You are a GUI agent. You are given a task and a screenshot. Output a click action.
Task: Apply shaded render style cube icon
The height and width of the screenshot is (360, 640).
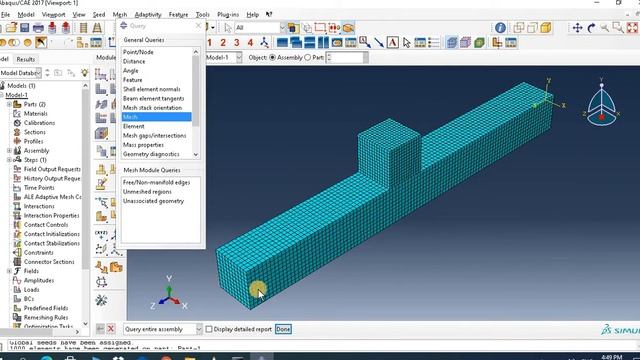546,28
